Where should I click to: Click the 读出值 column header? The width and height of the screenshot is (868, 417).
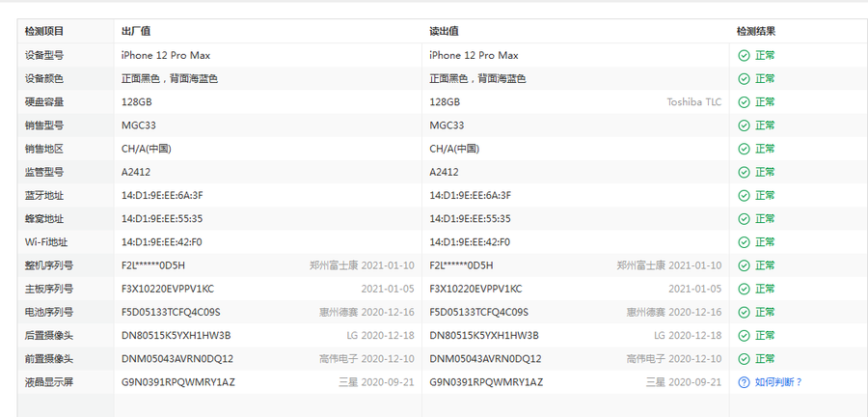(444, 32)
